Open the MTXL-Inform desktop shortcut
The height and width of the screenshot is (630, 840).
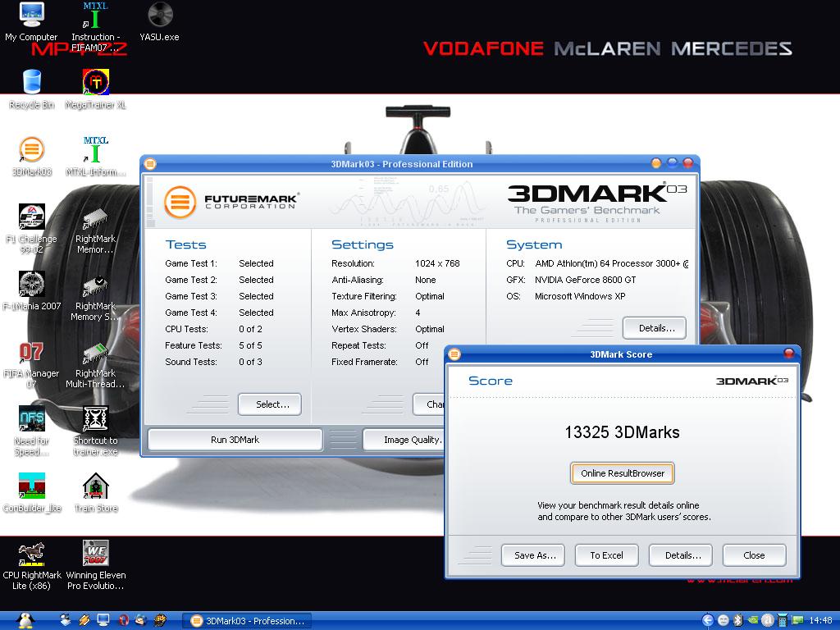(95, 157)
